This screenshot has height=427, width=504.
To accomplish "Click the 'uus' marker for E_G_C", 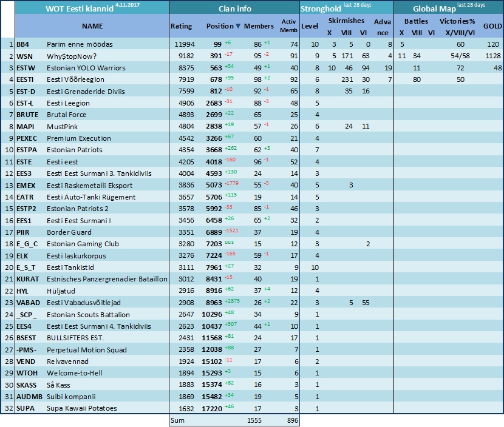I will click(230, 242).
